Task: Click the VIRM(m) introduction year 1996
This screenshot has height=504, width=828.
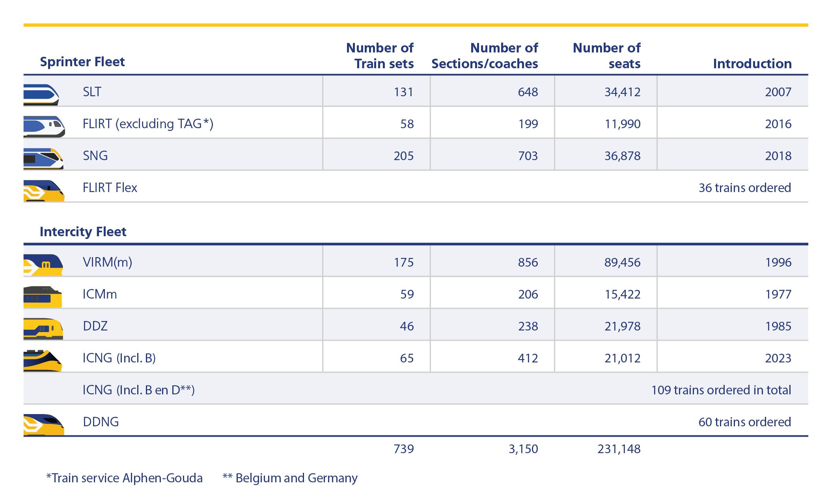Action: tap(778, 262)
